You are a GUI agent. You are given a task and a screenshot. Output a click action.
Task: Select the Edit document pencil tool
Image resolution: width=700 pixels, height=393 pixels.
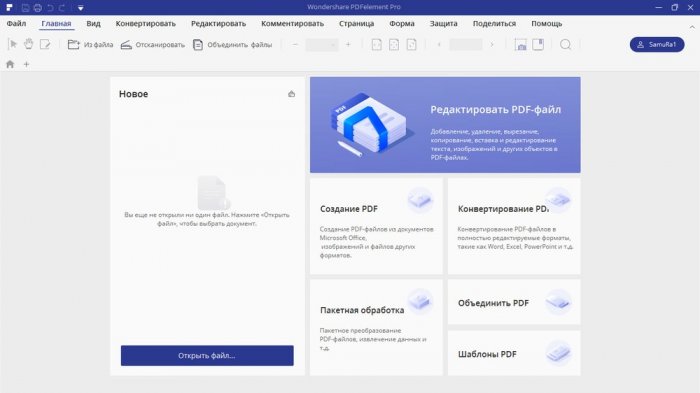pyautogui.click(x=45, y=44)
